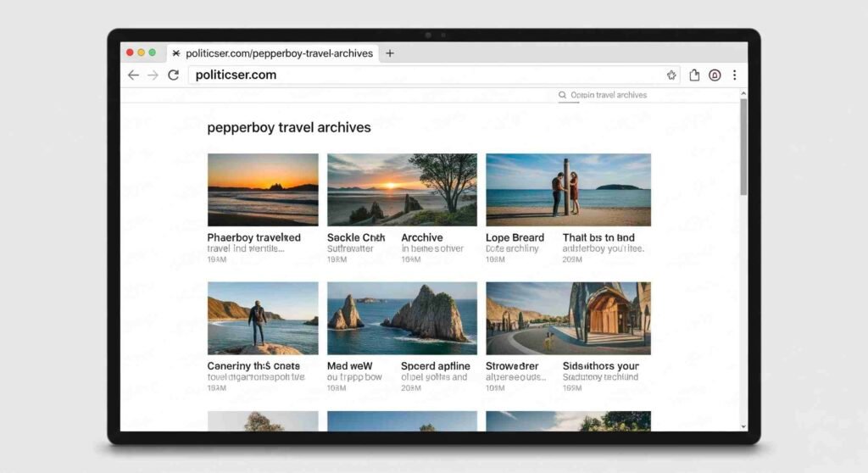
Task: Open a new tab with the plus button
Action: point(390,53)
